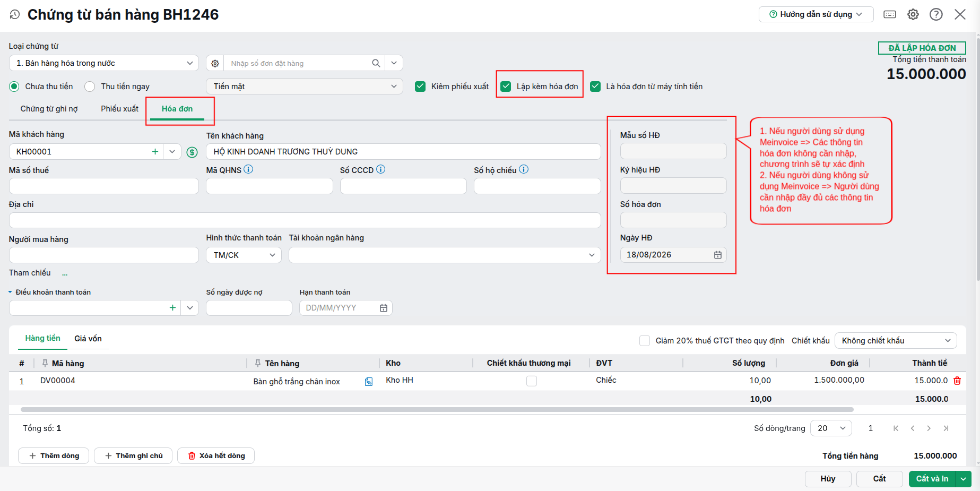The image size is (980, 491).
Task: Change rows per page dropdown
Action: (x=831, y=428)
